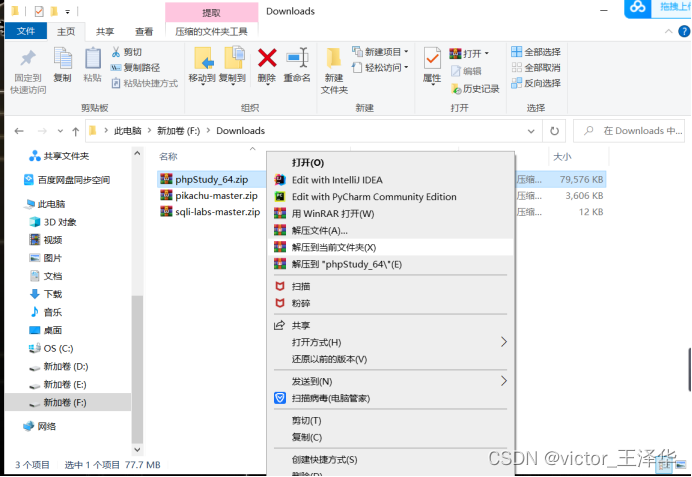692x477 pixels.
Task: Click the navigation pane scroll up arrow
Action: tap(137, 154)
